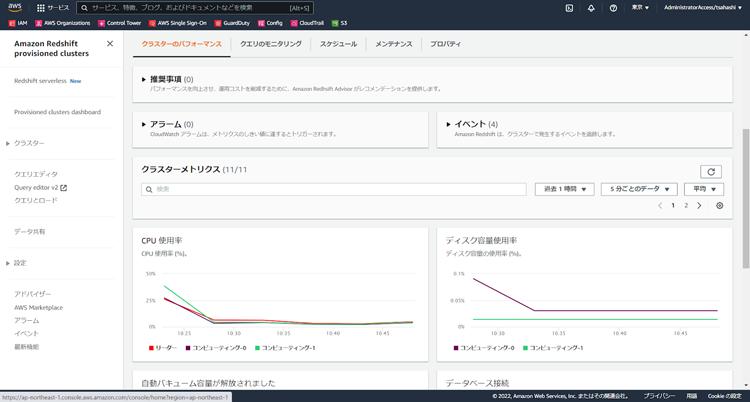750x402 pixels.
Task: Open the AWS Organizations bookmark
Action: (x=63, y=23)
